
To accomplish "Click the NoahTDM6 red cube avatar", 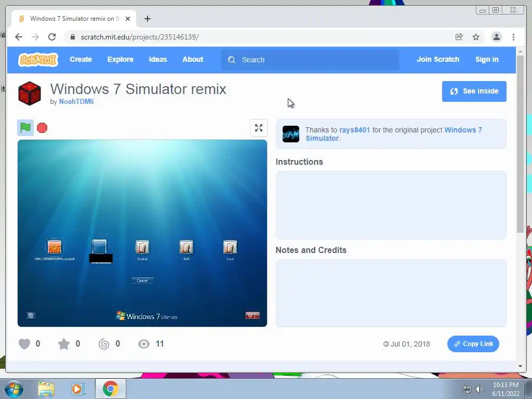I will 30,94.
